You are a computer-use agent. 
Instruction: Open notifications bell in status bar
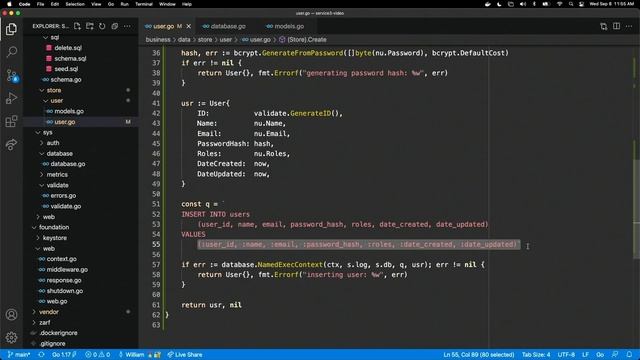coord(629,355)
